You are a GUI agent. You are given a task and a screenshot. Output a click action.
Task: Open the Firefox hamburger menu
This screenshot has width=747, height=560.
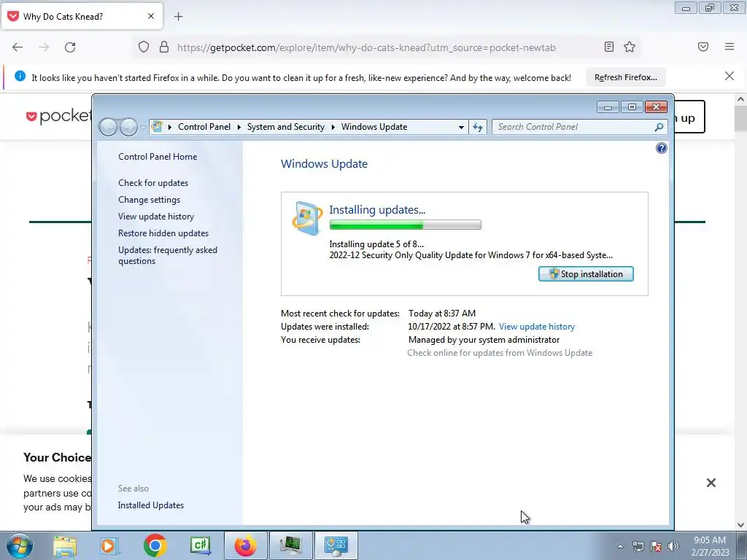point(729,47)
